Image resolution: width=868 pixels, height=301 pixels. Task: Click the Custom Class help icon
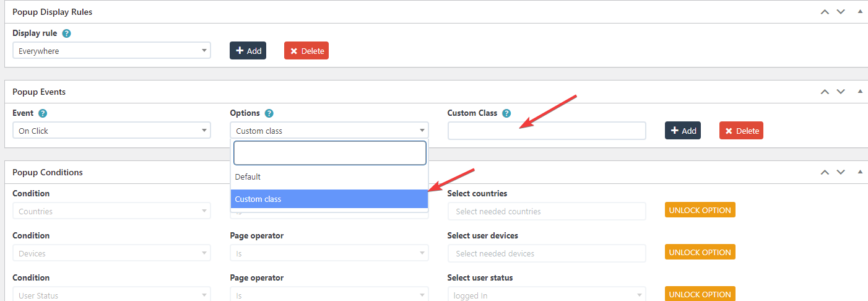pyautogui.click(x=506, y=113)
